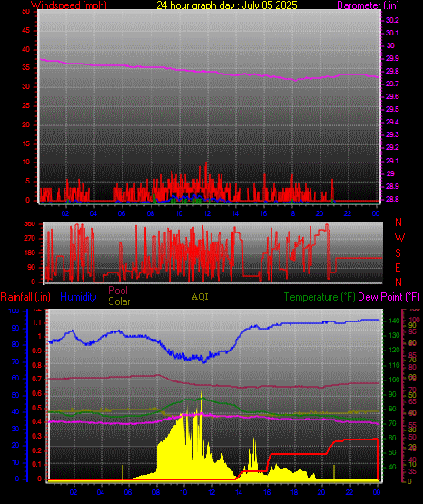Click the '90' humidity scale value
423x504 pixels.
15,328
